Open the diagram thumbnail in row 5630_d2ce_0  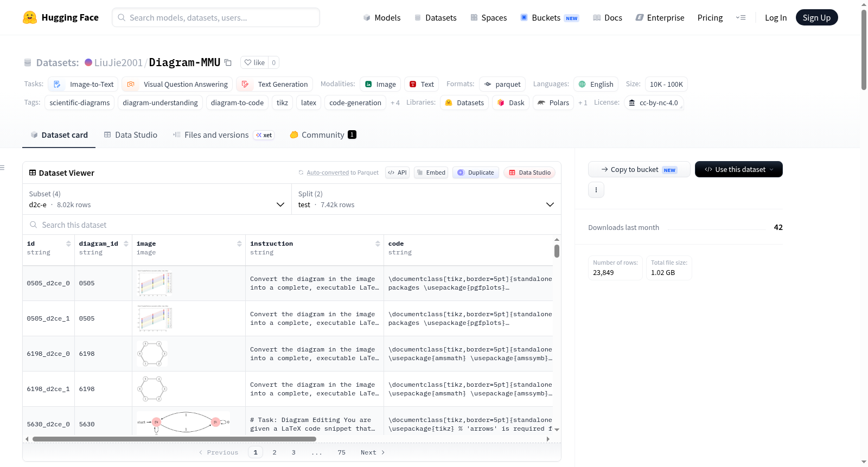183,424
